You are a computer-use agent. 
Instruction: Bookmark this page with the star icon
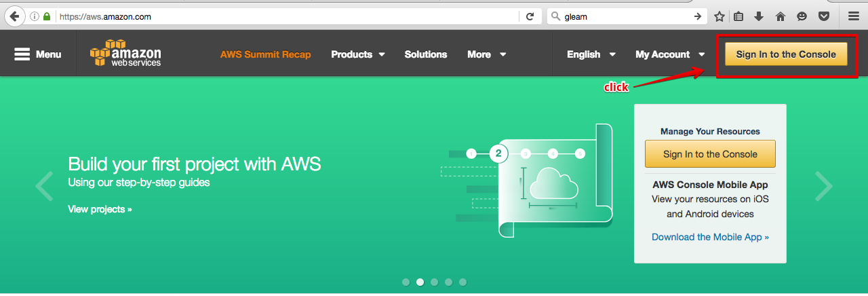(x=719, y=16)
